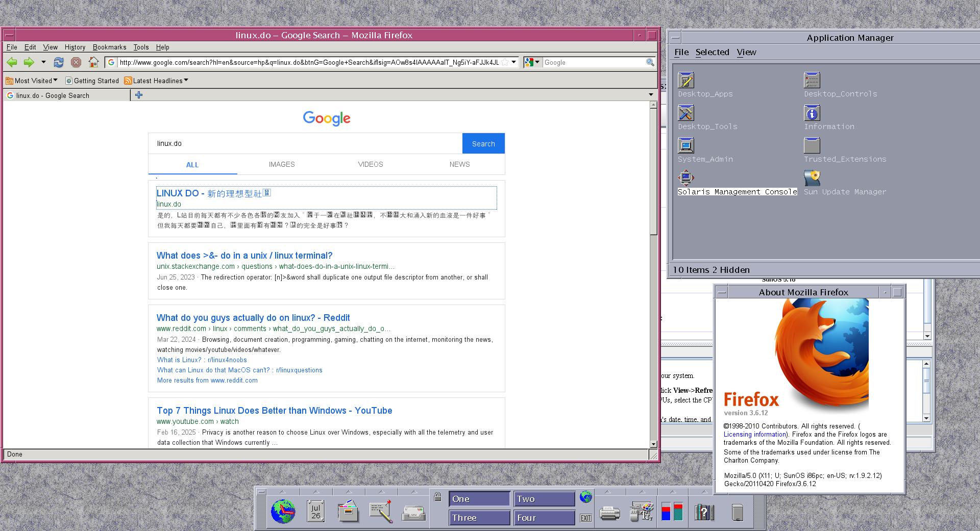Open the Licensing information link
The width and height of the screenshot is (980, 531).
(755, 435)
